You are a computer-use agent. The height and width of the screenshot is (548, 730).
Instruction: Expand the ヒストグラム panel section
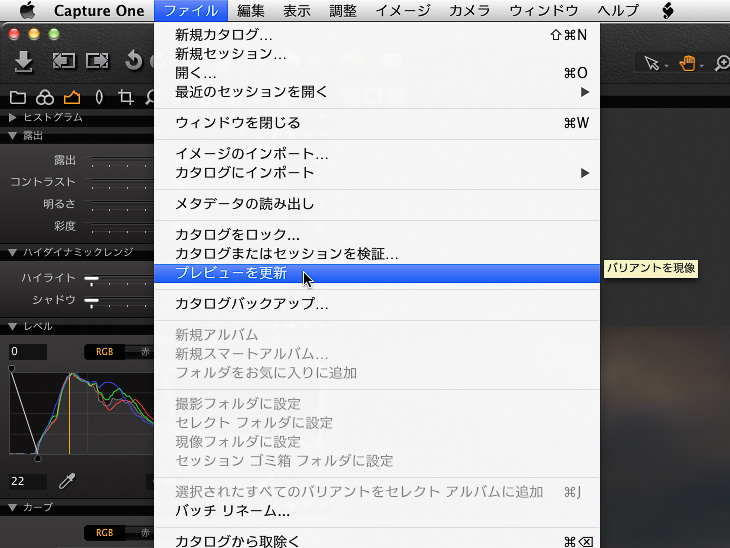point(12,117)
